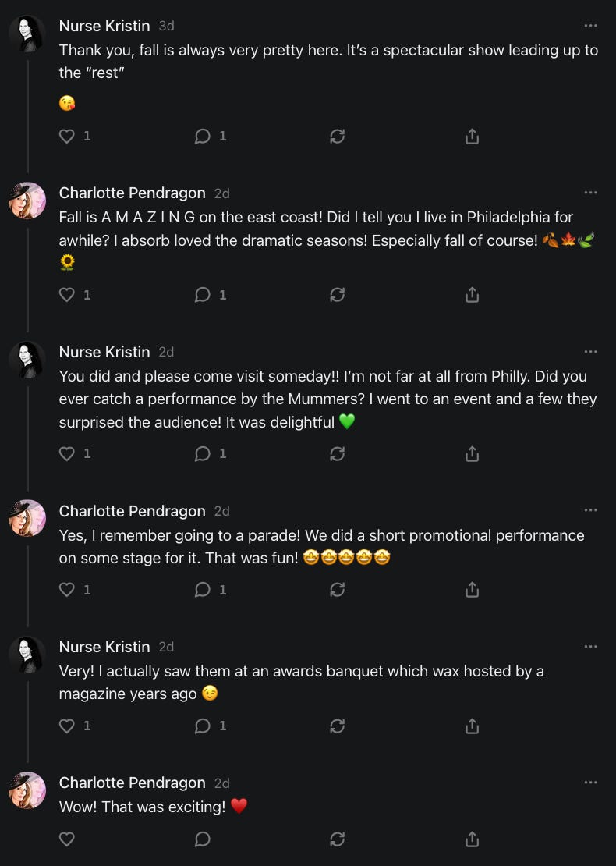Restack Nurse Kristin's Mummers comment
The height and width of the screenshot is (866, 616).
click(338, 453)
